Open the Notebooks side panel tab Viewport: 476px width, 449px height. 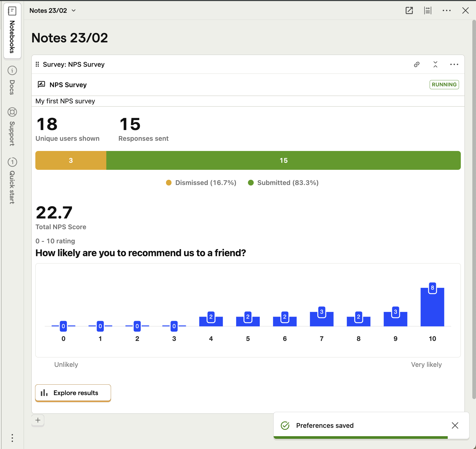[x=12, y=30]
